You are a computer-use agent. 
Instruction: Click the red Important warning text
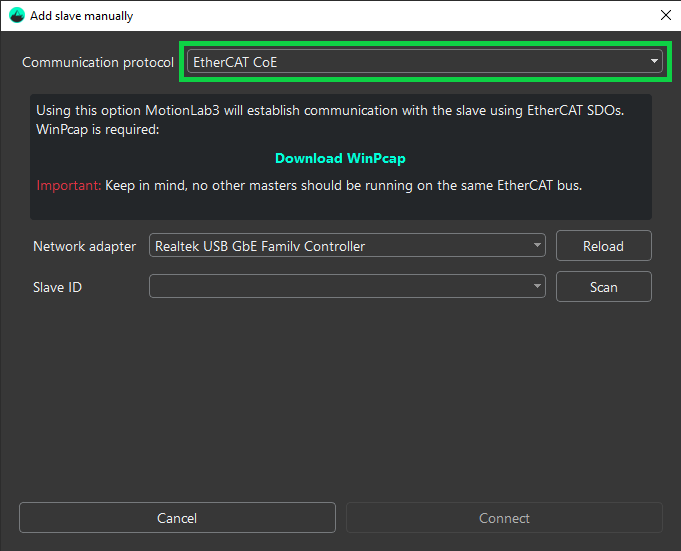65,185
